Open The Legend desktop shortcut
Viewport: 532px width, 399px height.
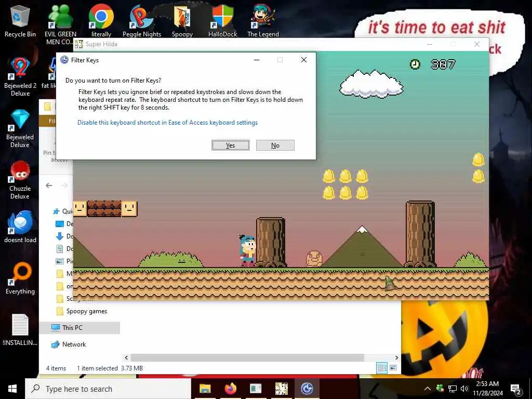[263, 21]
